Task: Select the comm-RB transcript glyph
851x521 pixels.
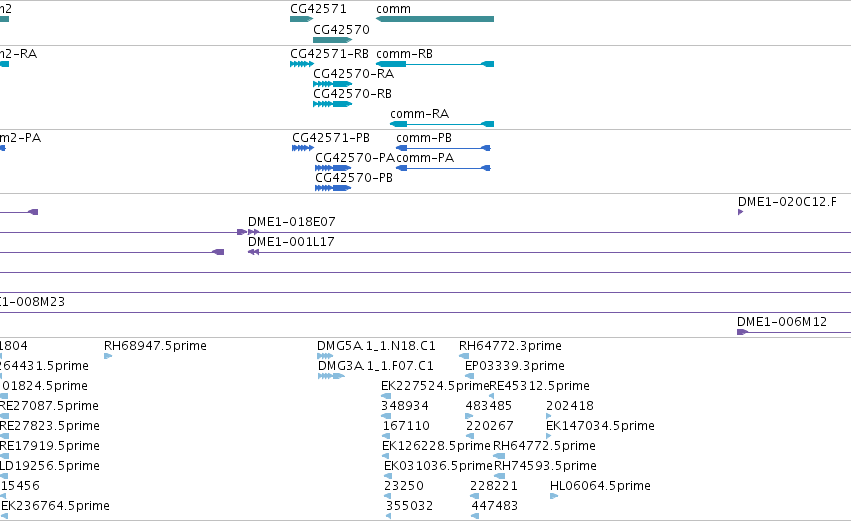Action: click(435, 64)
